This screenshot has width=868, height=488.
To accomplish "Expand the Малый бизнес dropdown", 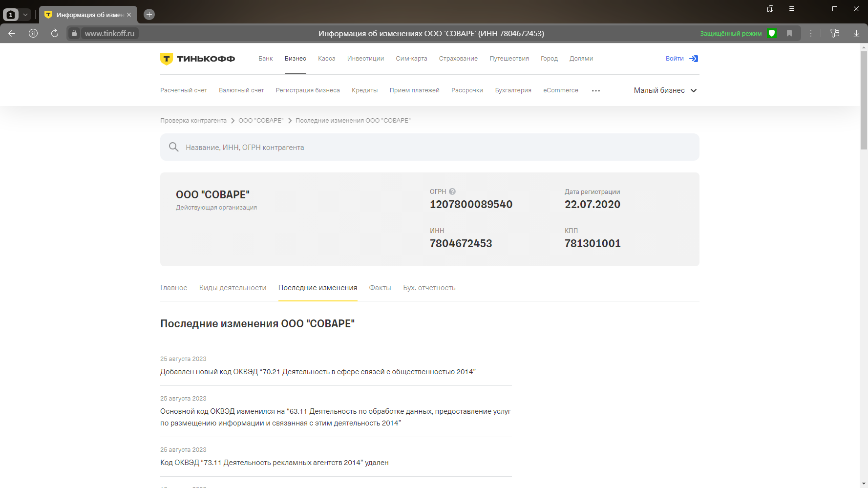I will 665,90.
